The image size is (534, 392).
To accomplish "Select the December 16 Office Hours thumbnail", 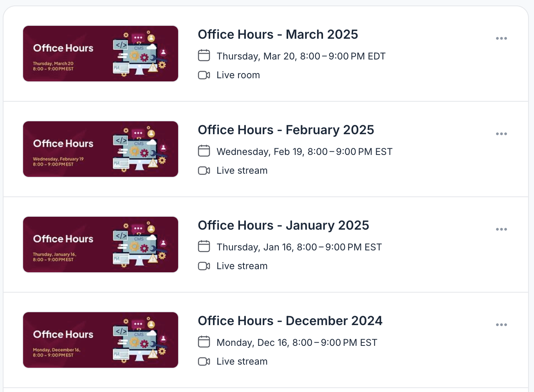I will point(101,340).
